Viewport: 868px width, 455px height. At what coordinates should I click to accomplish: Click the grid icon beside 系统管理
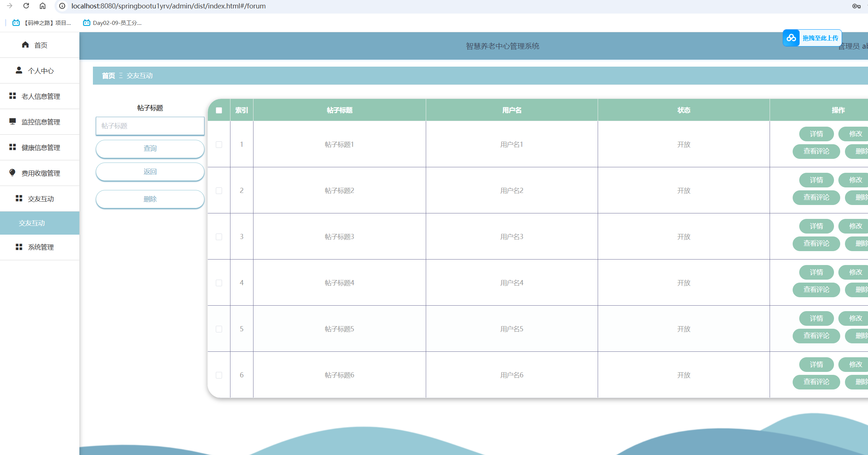click(19, 247)
